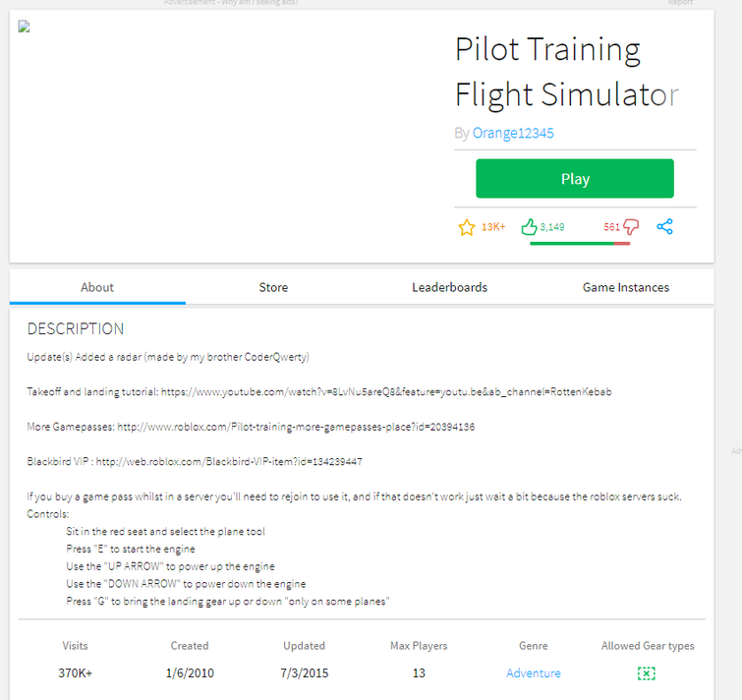This screenshot has height=700, width=742.
Task: Click the Adventure genre link
Action: [x=534, y=673]
